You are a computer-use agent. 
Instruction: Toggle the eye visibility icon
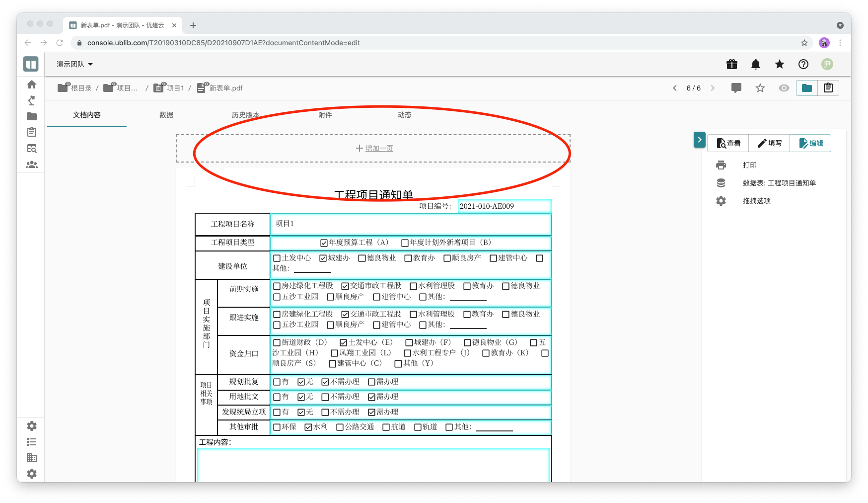pyautogui.click(x=784, y=88)
